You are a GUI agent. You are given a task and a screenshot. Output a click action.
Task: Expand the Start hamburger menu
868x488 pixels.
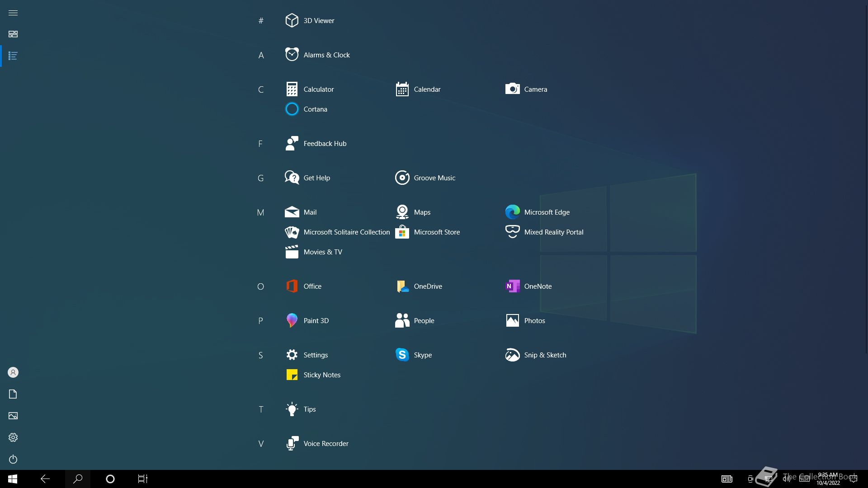(x=13, y=13)
